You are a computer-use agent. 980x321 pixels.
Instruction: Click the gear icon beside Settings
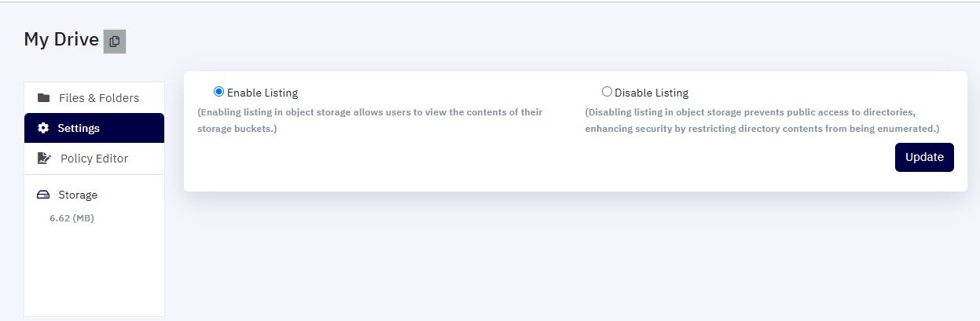pyautogui.click(x=43, y=128)
